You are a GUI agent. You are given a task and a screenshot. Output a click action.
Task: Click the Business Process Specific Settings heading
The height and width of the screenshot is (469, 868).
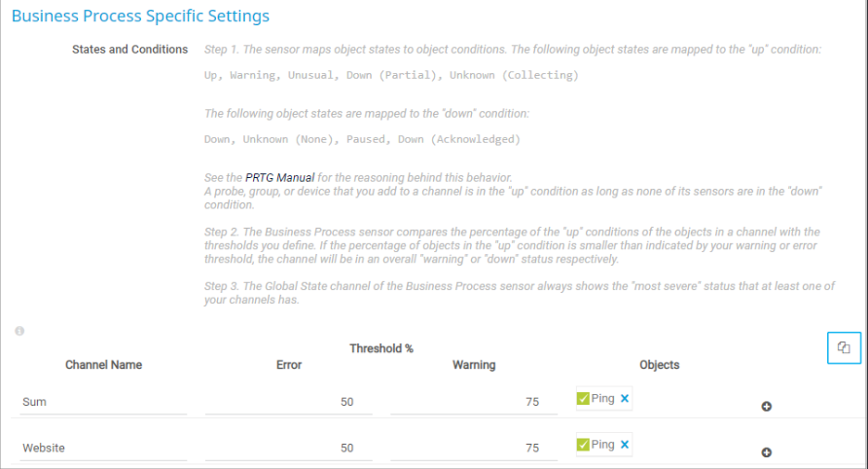(x=141, y=17)
